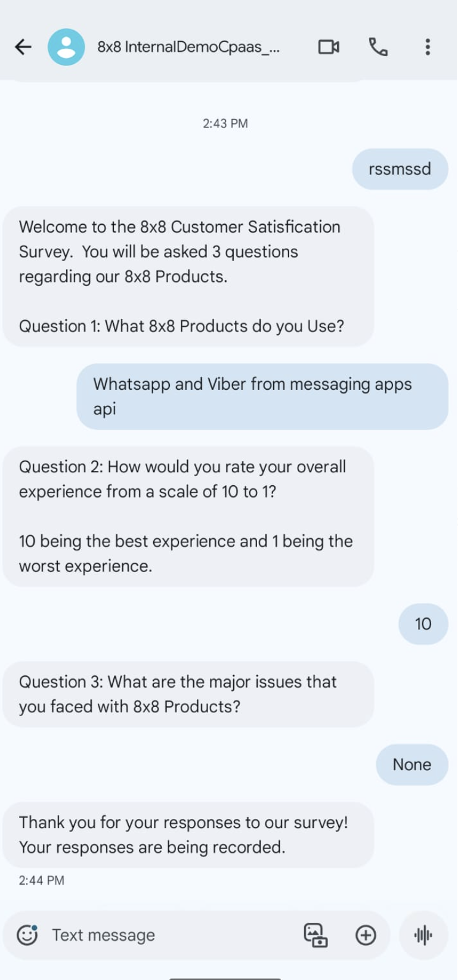Open the contact avatar profile

click(x=66, y=46)
